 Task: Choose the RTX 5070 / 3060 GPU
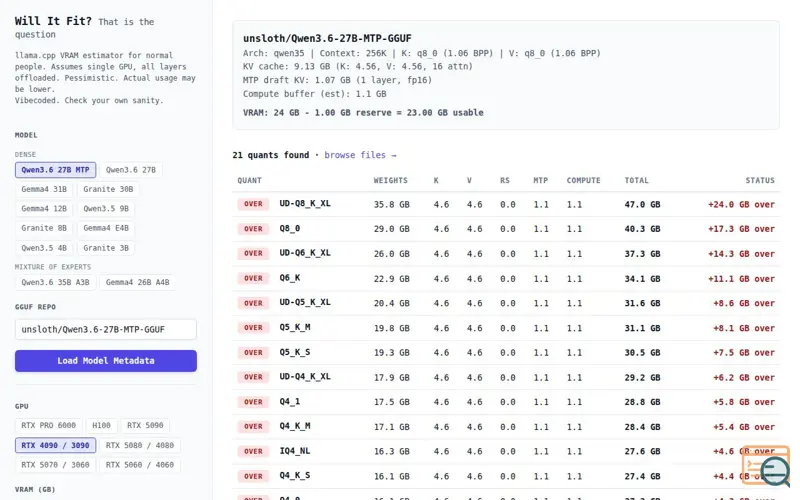pyautogui.click(x=55, y=465)
